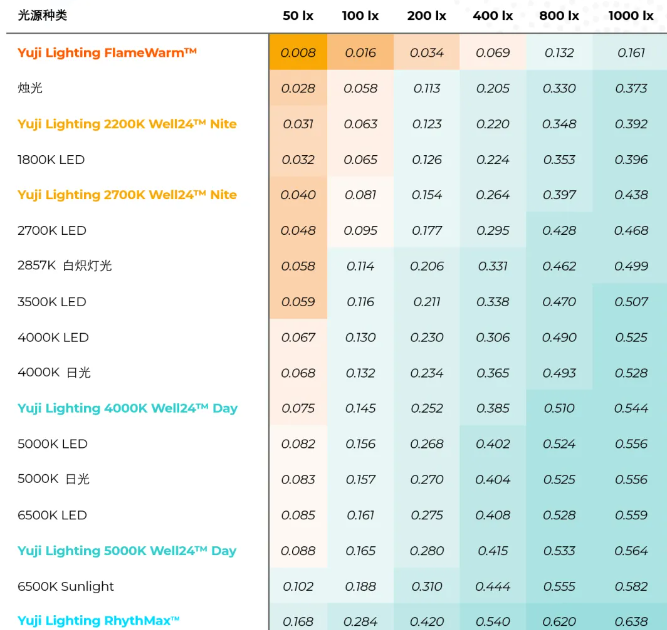
Task: Click the 0.234 cell
Action: coord(427,373)
